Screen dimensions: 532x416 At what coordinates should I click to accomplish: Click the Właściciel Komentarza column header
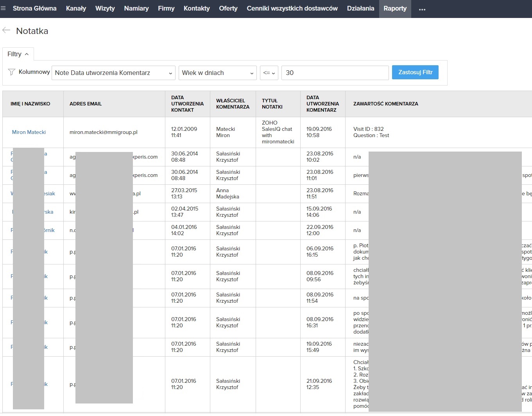tap(233, 104)
